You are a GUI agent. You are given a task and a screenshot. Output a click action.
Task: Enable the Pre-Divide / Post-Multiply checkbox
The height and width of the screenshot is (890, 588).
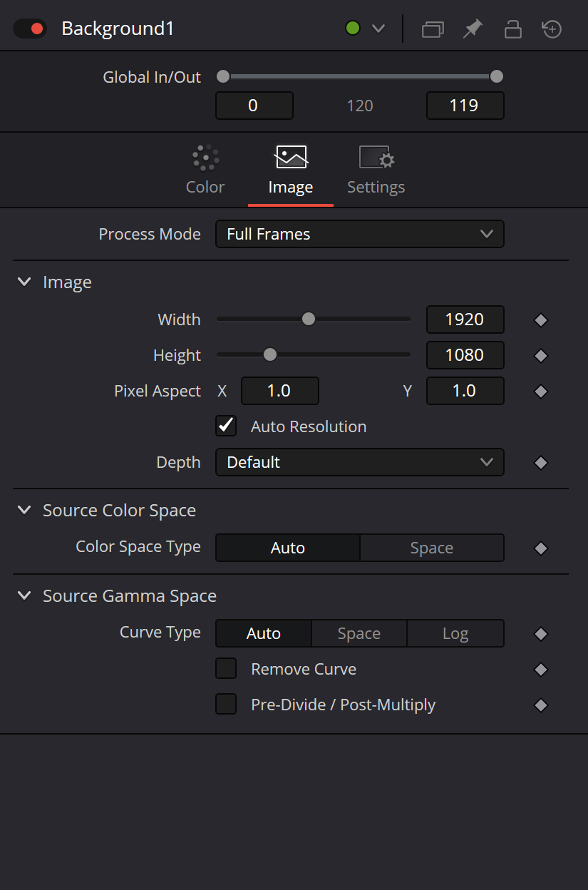226,705
